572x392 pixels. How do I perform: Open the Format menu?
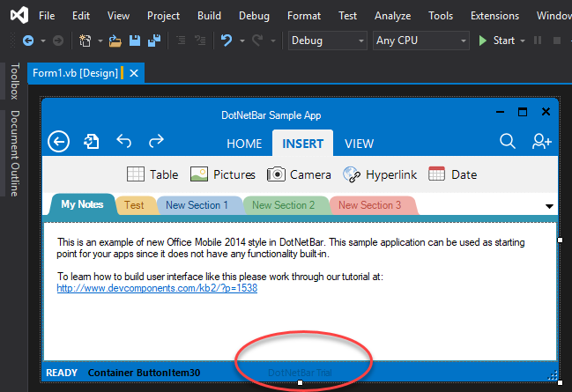[304, 16]
